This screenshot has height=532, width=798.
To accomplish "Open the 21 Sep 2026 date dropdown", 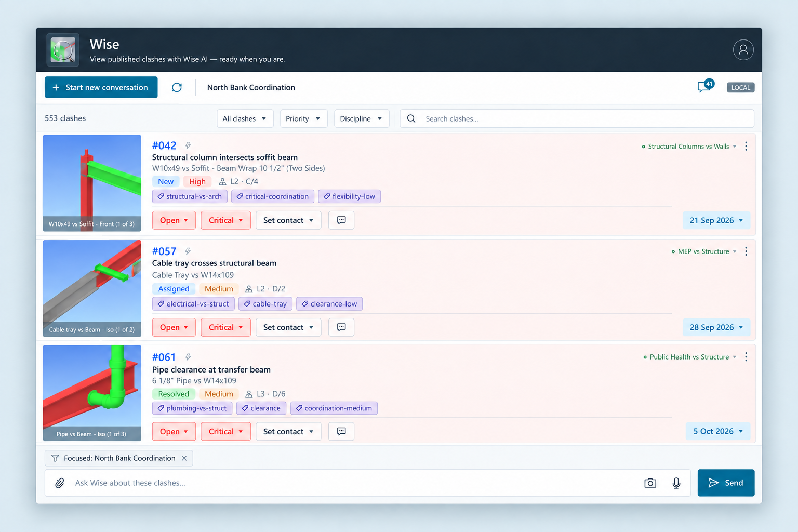I will 716,220.
